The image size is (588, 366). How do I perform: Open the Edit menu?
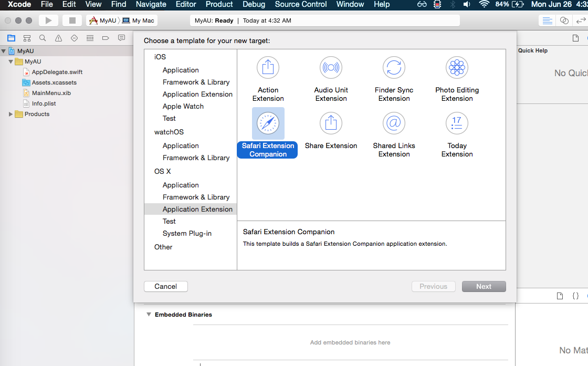(69, 5)
